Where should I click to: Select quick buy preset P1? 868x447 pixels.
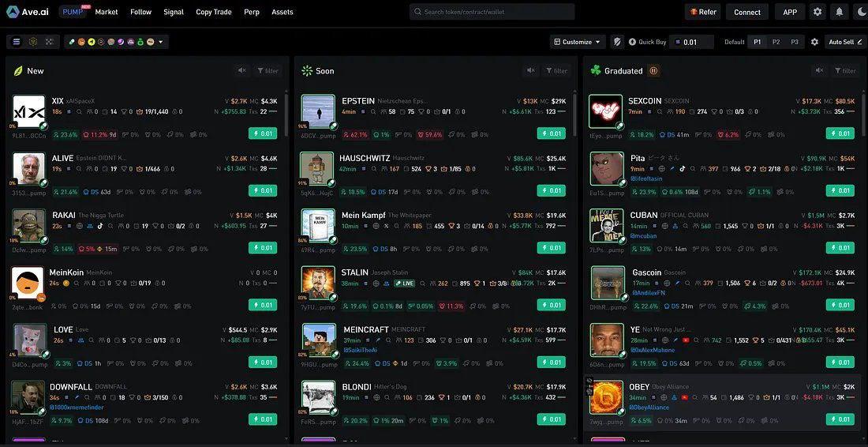(758, 42)
